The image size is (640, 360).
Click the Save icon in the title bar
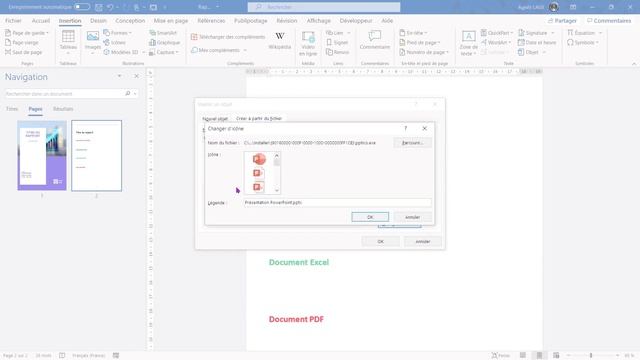(99, 7)
